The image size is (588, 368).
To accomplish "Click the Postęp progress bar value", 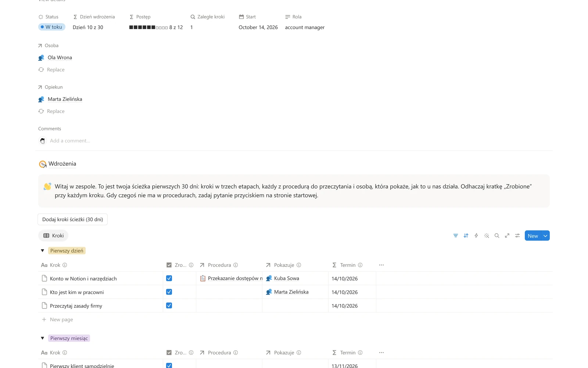I will tap(156, 27).
